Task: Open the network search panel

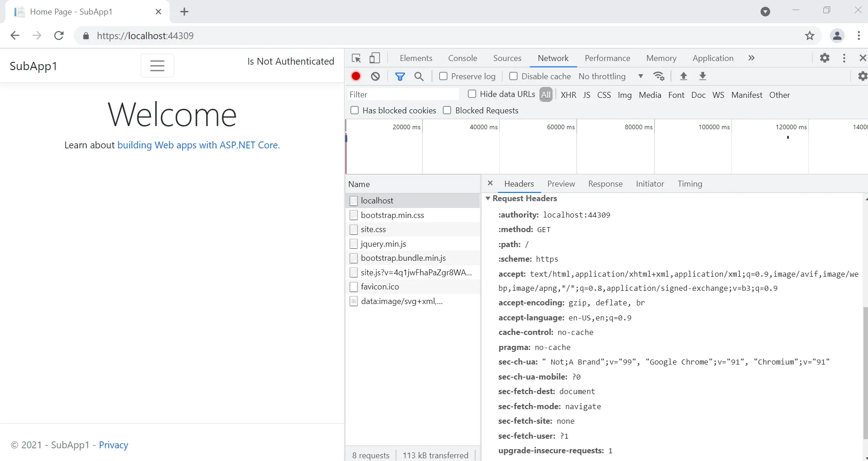Action: tap(419, 76)
